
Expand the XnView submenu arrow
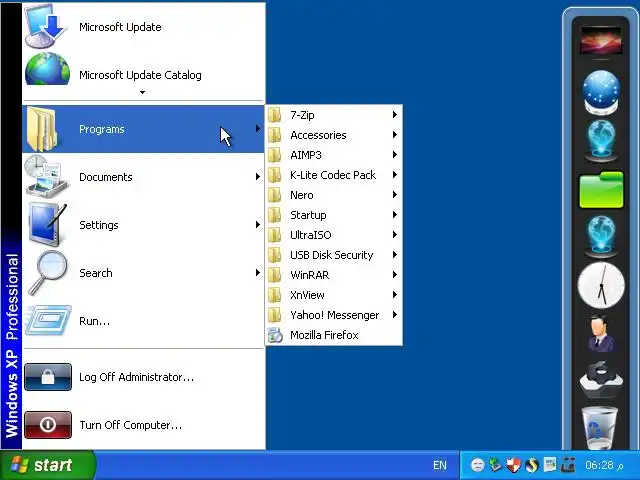point(395,295)
